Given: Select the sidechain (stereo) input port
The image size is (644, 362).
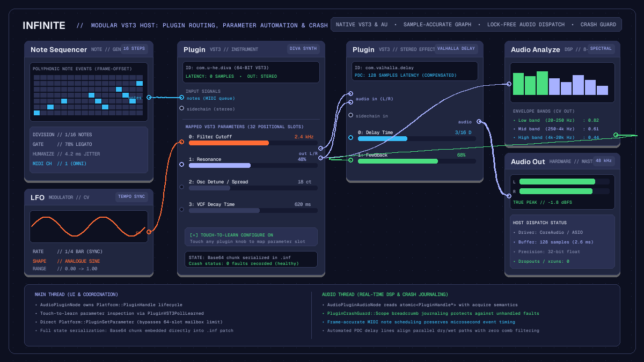Looking at the screenshot, I should tap(181, 108).
